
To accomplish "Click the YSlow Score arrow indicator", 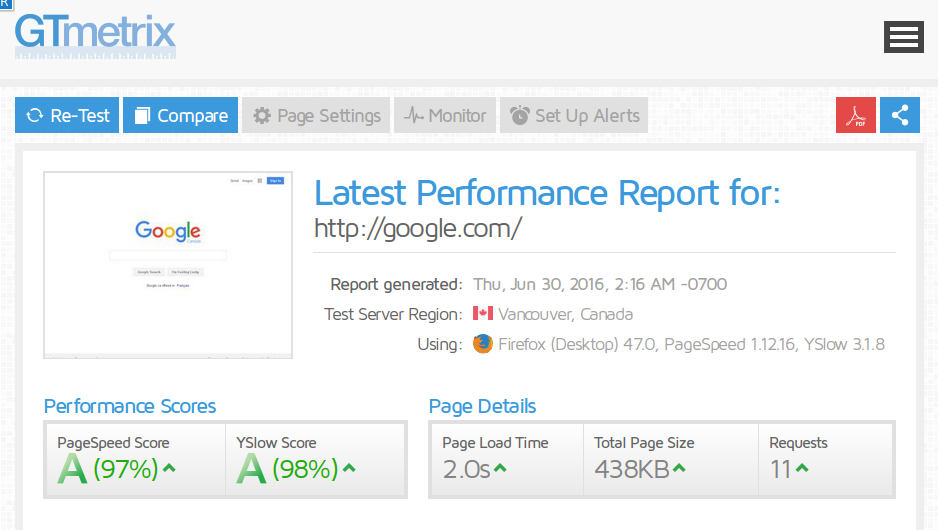I will tap(349, 468).
